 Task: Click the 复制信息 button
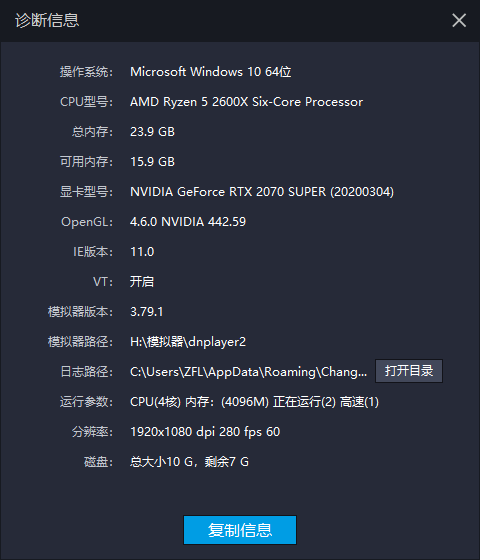(240, 530)
